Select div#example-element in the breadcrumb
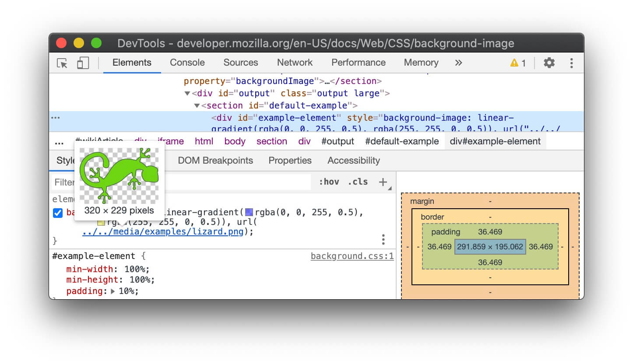 click(x=495, y=141)
